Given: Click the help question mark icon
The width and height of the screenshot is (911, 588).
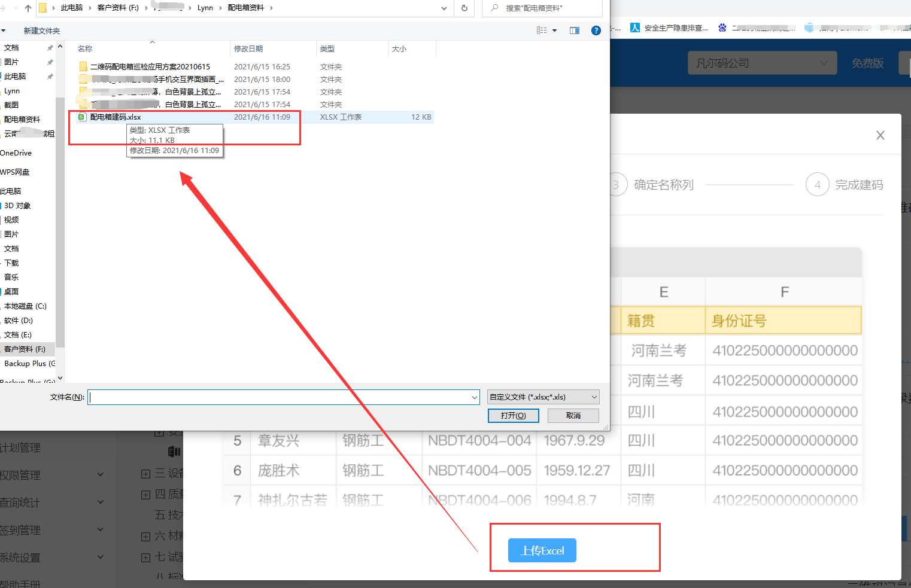Looking at the screenshot, I should (596, 30).
